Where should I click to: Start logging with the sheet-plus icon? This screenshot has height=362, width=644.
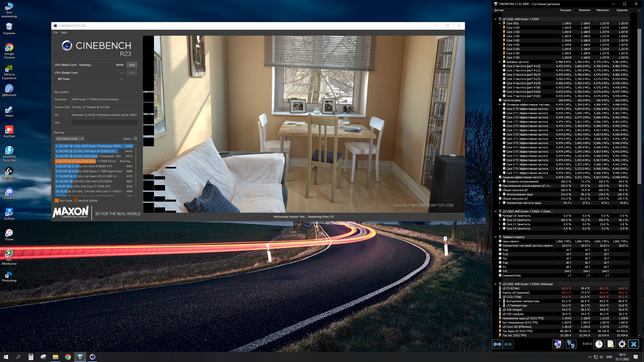611,344
